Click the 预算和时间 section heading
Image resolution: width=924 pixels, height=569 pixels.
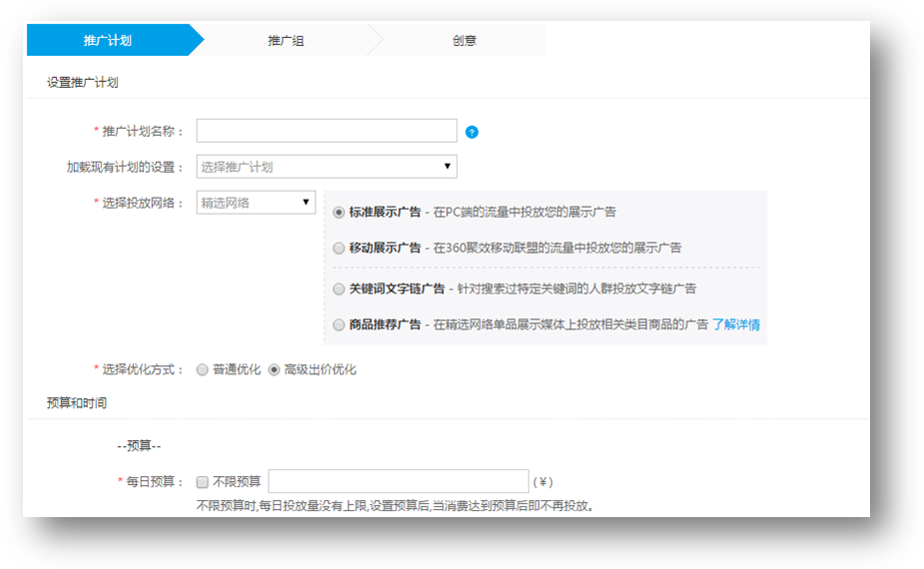pos(77,403)
